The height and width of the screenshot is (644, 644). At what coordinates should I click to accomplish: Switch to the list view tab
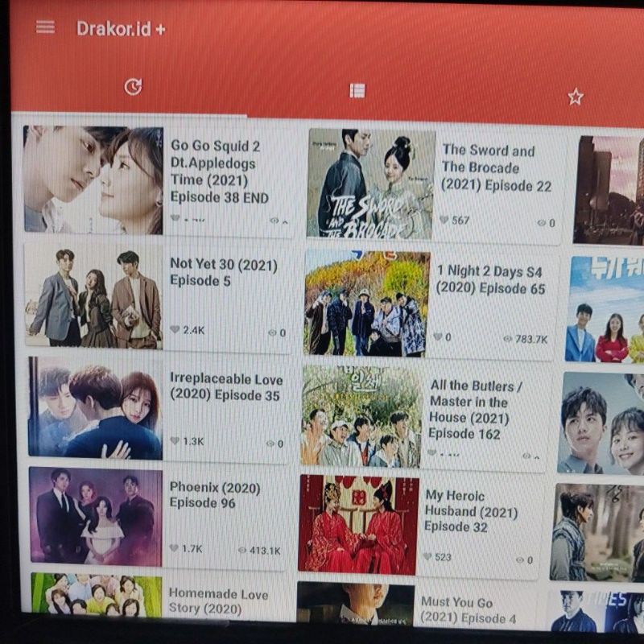357,91
